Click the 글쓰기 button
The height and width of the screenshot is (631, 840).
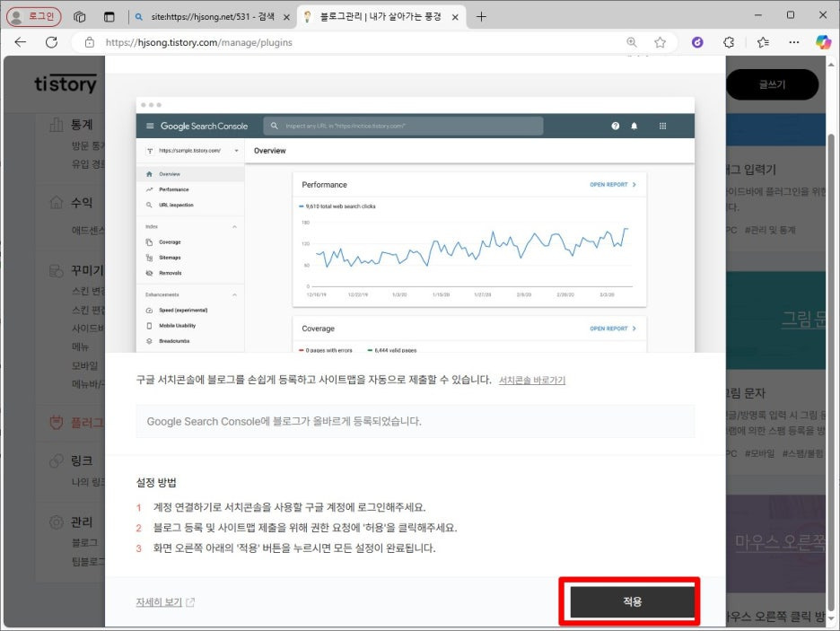pyautogui.click(x=772, y=84)
